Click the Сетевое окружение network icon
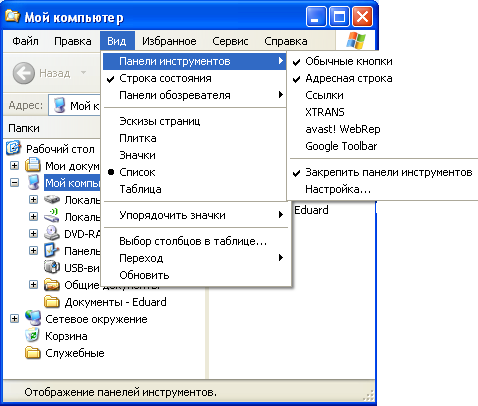The width and height of the screenshot is (478, 406). 33,318
